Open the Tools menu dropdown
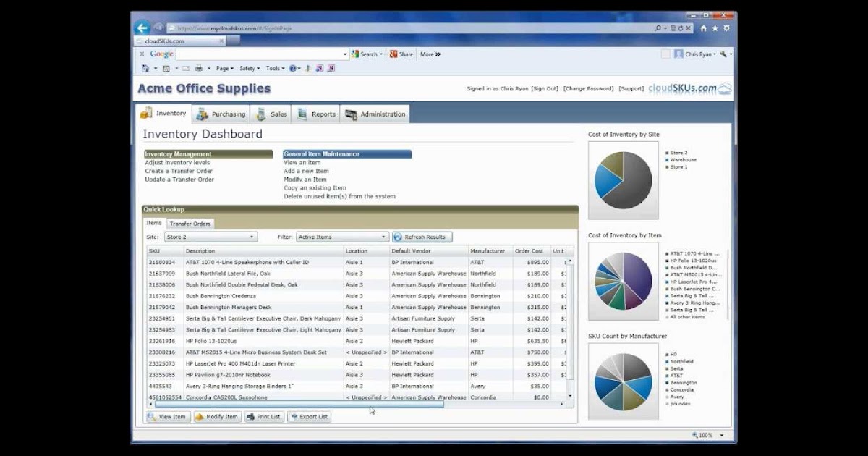 click(x=275, y=69)
